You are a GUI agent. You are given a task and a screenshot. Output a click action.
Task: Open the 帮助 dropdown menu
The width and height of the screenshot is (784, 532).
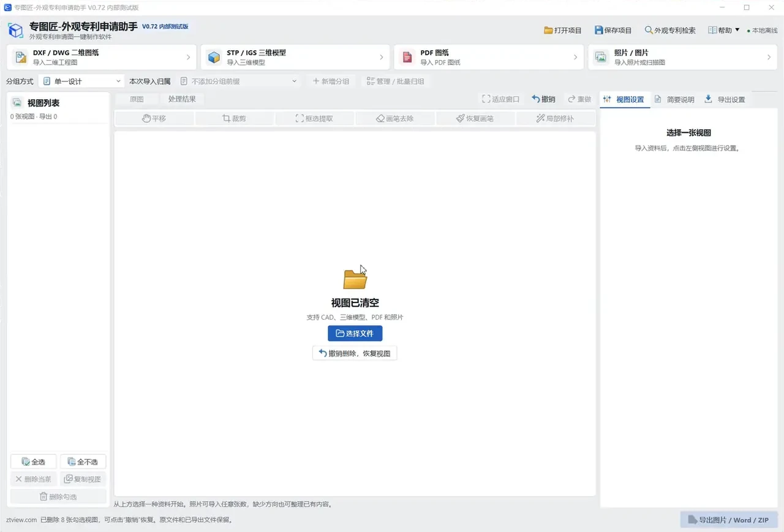[724, 30]
